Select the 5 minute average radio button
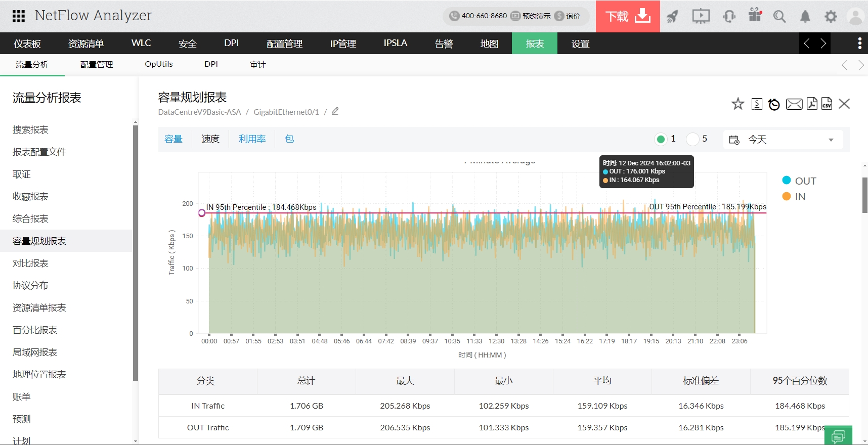The width and height of the screenshot is (868, 445). (x=692, y=139)
